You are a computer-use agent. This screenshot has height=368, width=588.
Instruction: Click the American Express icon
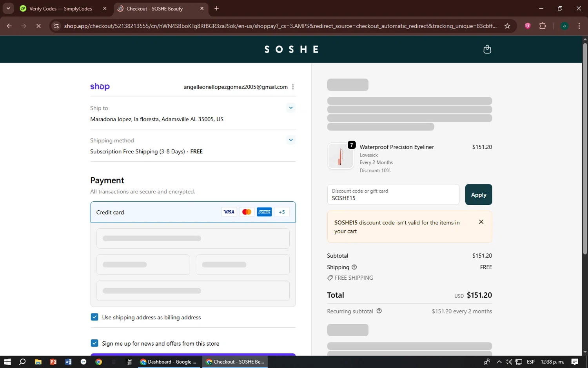click(264, 212)
